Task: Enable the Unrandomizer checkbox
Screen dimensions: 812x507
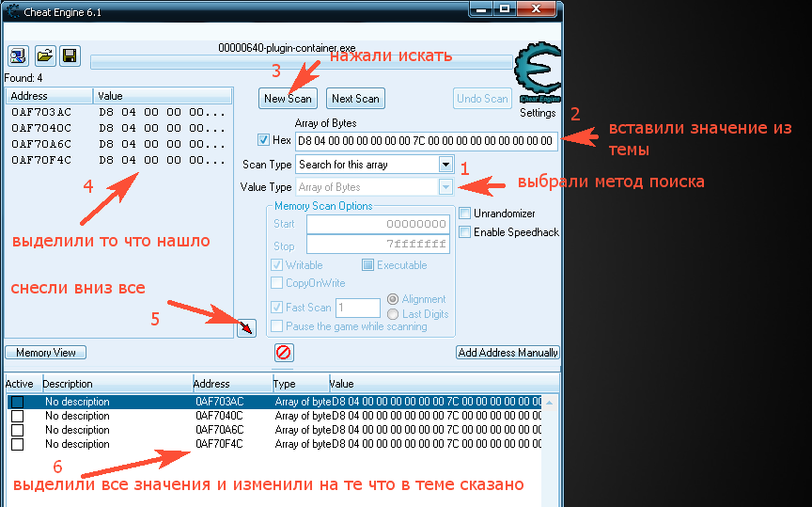Action: [x=464, y=214]
